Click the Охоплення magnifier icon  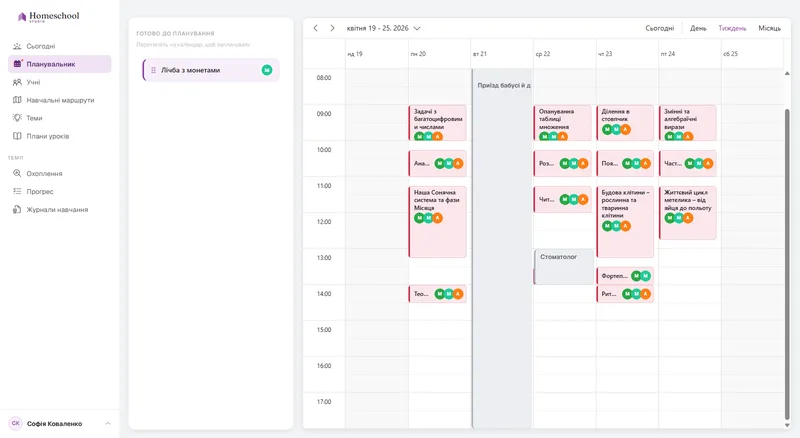click(x=17, y=174)
